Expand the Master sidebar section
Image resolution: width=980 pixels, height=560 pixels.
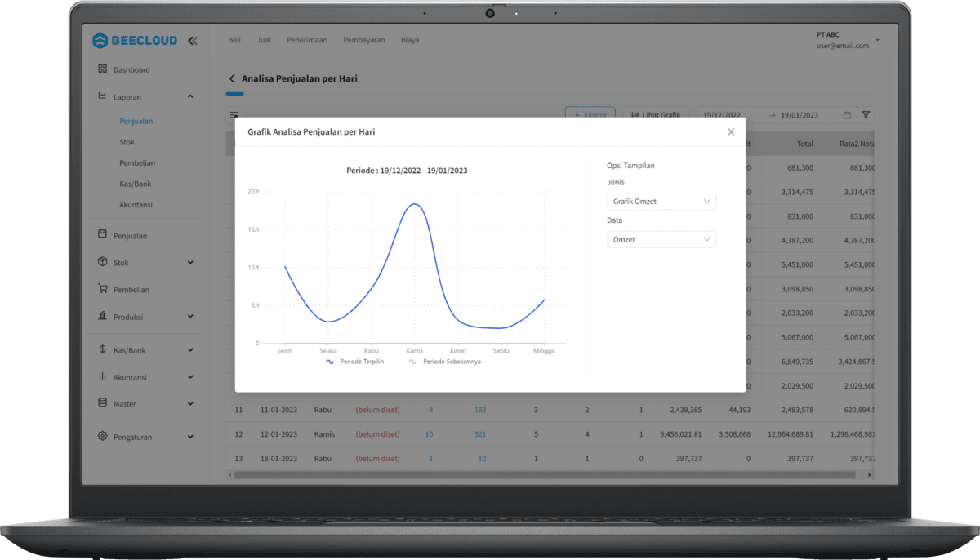click(190, 404)
